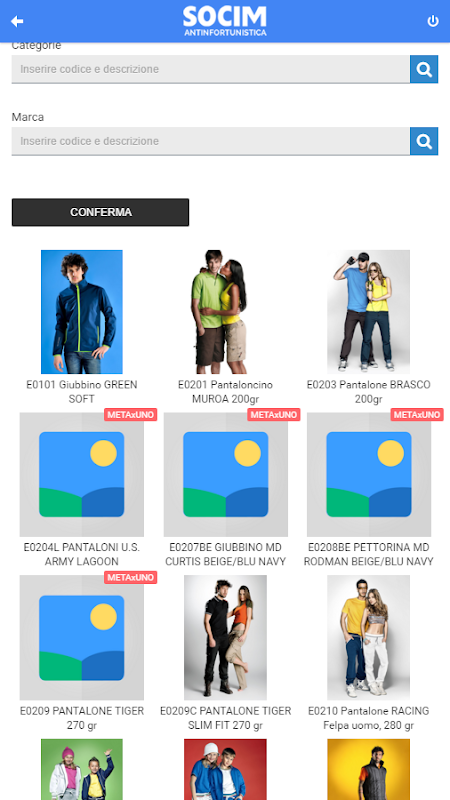Open the E0101 Giubbino GREEN SOFT photo
Screen dimensions: 450x800
coord(82,312)
